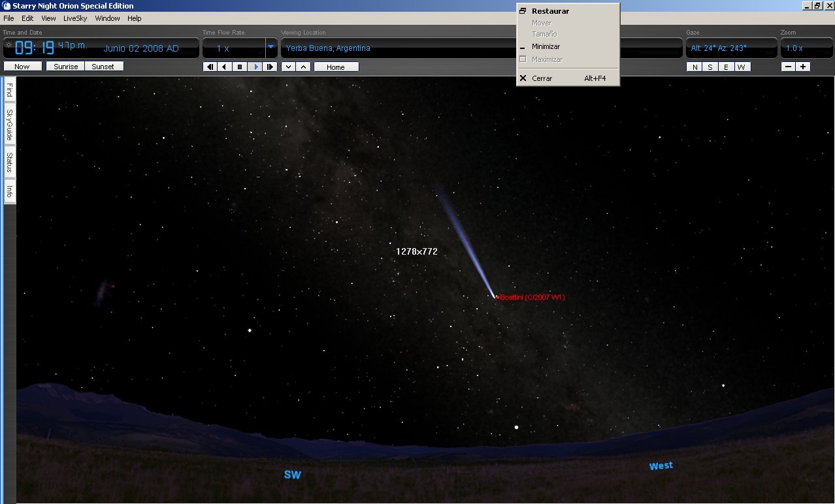Restore down the Starry Night window
Screen dimensions: 835x504
coord(817,5)
